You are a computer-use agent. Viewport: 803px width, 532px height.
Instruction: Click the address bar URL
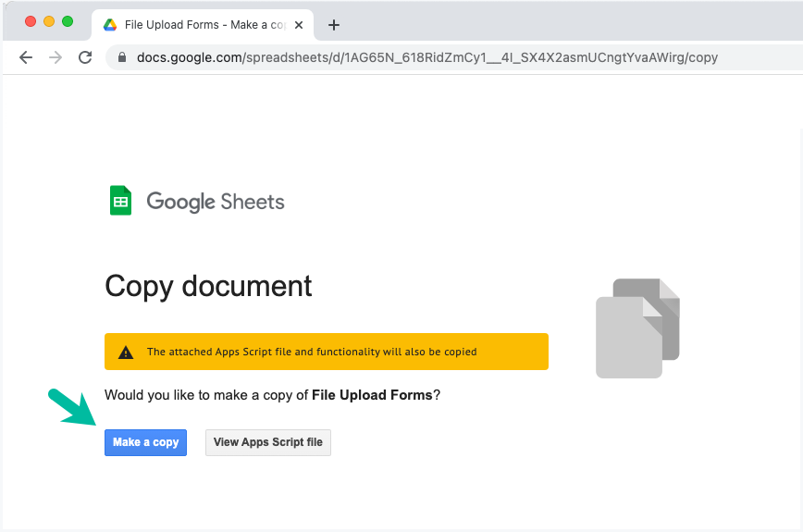coord(427,57)
